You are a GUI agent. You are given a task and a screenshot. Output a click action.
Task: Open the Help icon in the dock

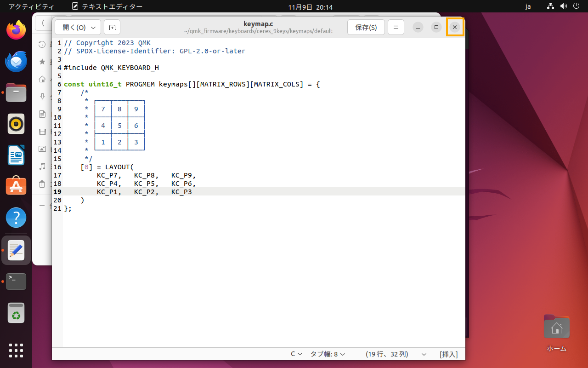click(16, 218)
